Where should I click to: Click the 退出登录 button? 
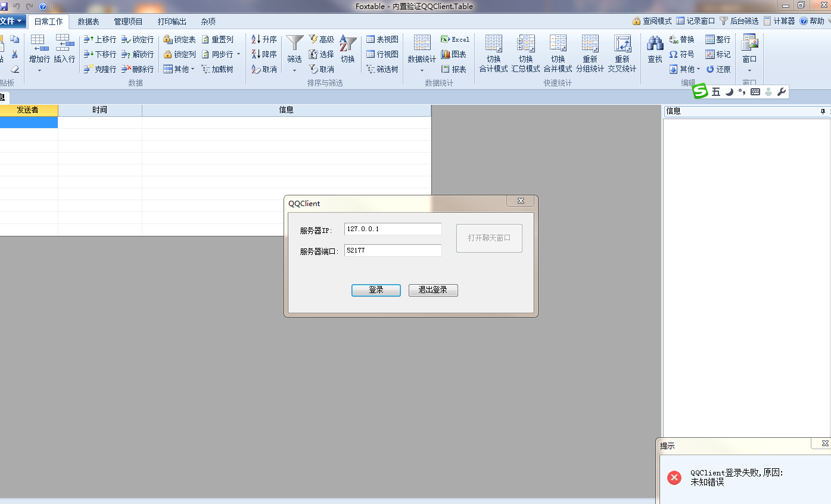click(x=433, y=290)
